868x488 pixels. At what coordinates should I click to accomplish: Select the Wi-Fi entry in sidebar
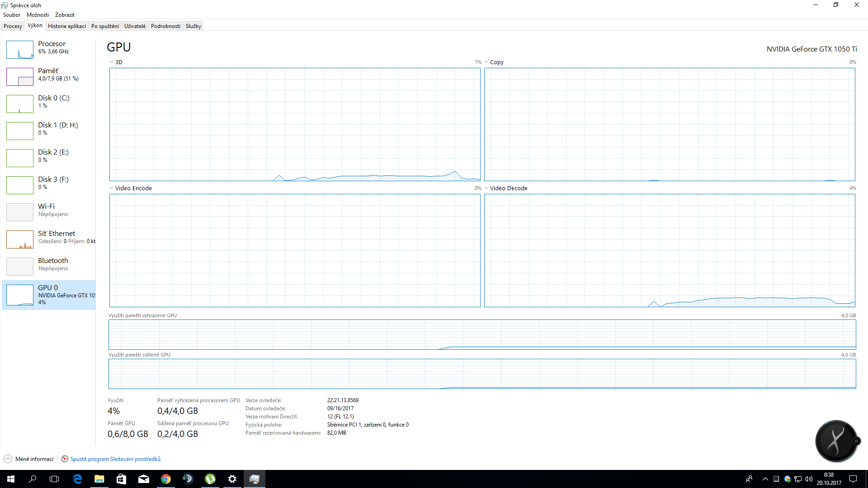(46, 206)
